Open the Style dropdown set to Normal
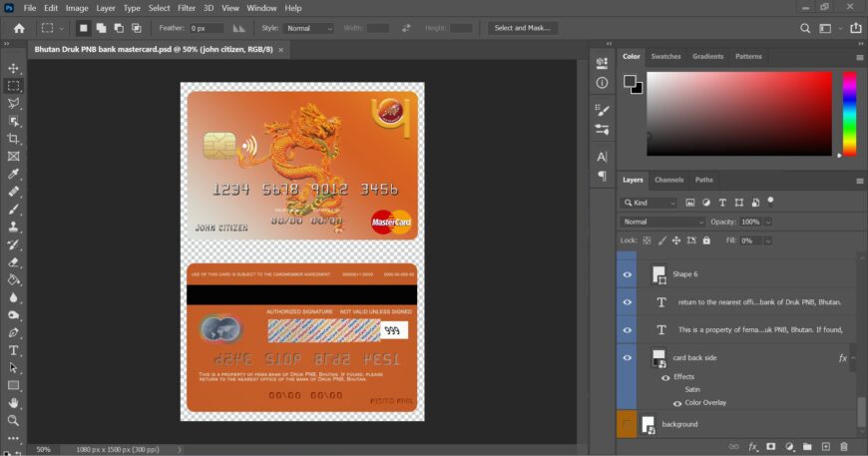Viewport: 868px width, 456px height. [x=309, y=28]
